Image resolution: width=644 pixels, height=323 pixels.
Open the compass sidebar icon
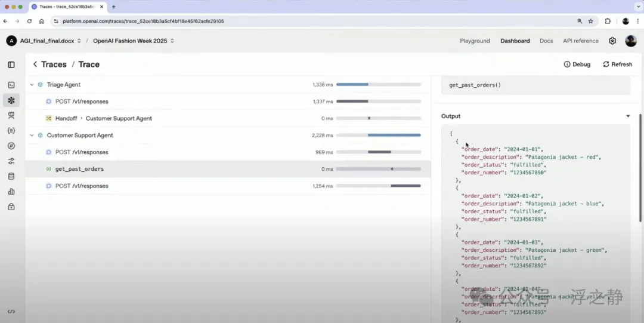(11, 146)
